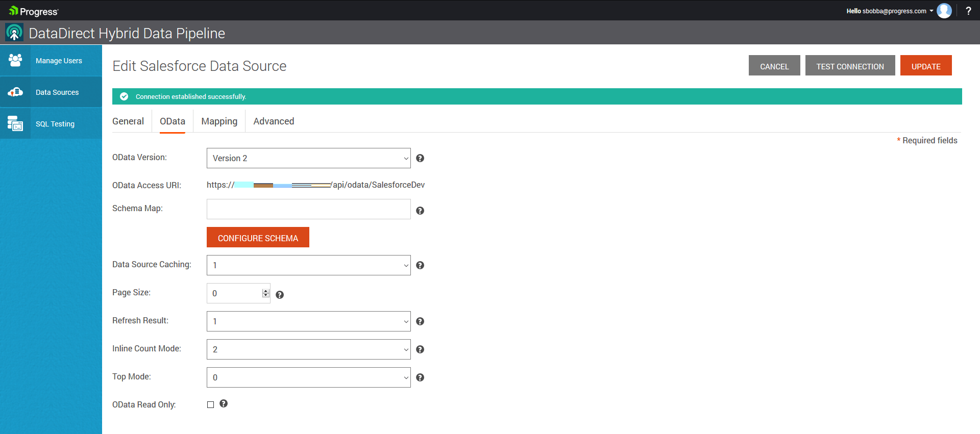
Task: Open the Manage Users icon in sidebar
Action: click(15, 60)
